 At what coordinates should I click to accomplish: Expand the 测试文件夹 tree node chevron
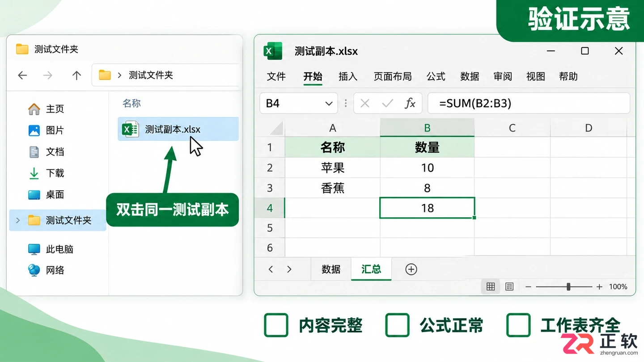(18, 220)
